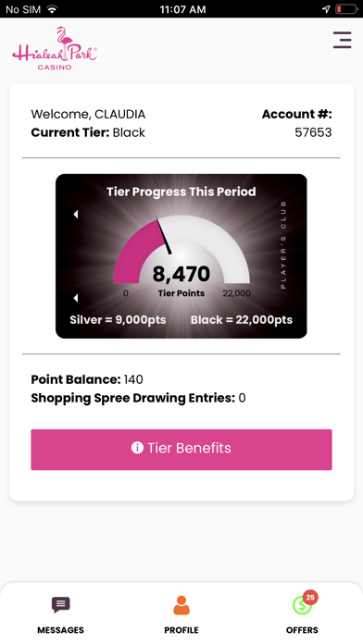Select the orange Profile person icon
Viewport: 363px width, 644px height.
pos(181,605)
